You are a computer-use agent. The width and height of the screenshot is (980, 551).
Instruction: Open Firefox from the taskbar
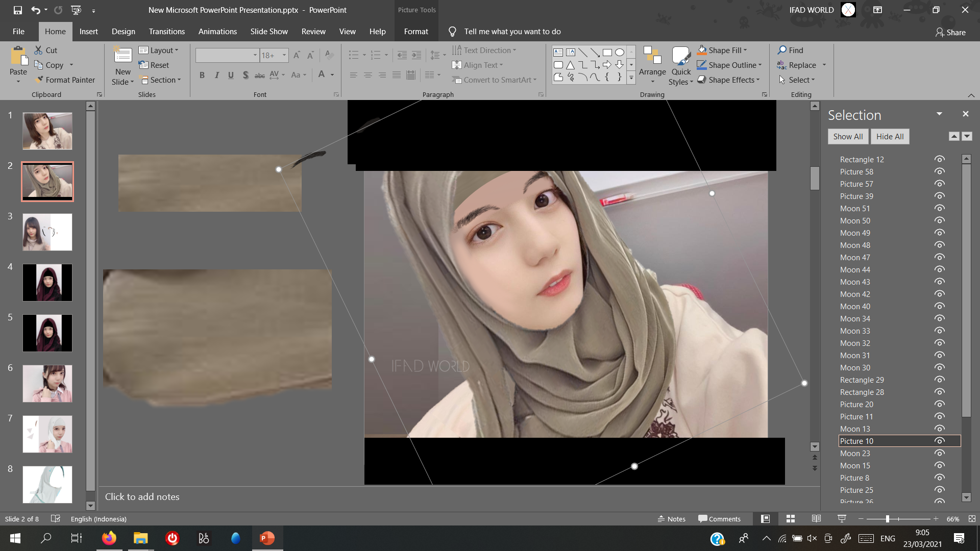pyautogui.click(x=109, y=538)
